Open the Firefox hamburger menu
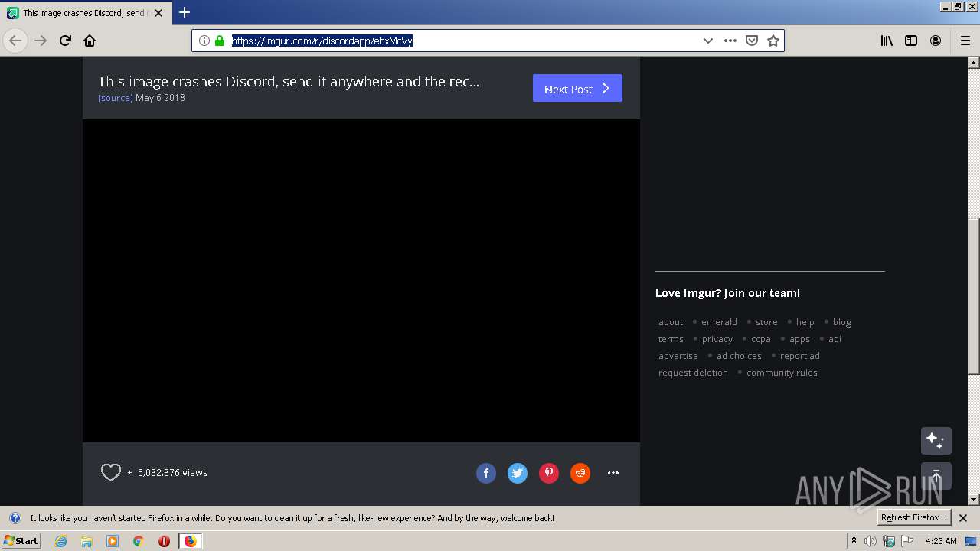Viewport: 980px width, 551px height. coord(965,41)
